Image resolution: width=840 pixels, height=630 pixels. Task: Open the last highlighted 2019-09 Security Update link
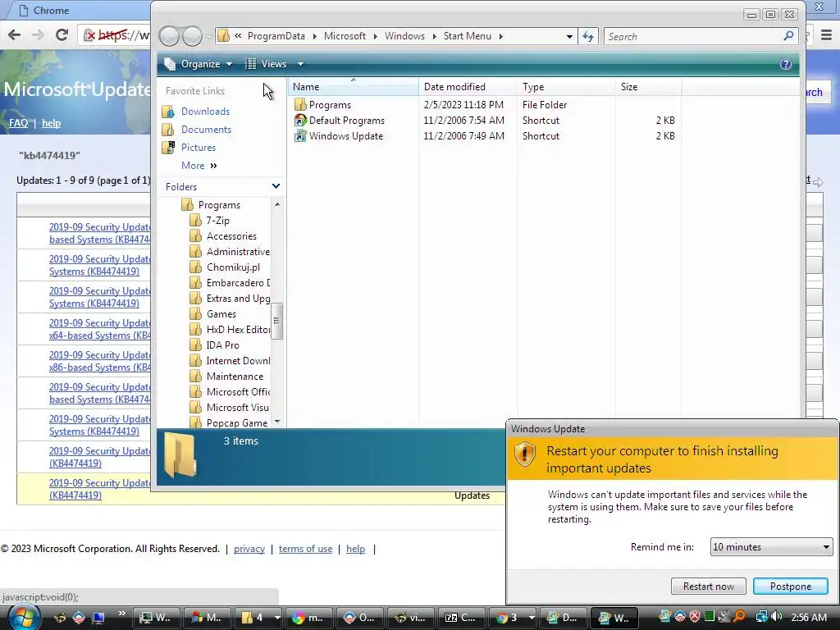[x=99, y=489]
